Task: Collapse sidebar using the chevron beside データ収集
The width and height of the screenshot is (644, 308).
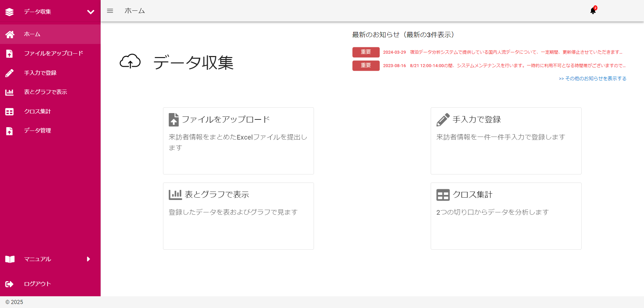Action: (x=91, y=11)
